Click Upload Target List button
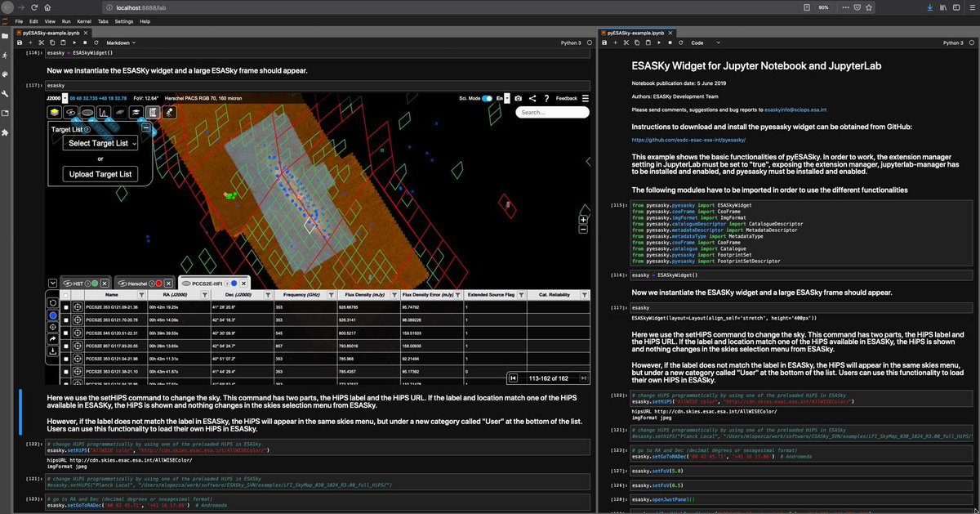This screenshot has height=514, width=980. pyautogui.click(x=102, y=174)
